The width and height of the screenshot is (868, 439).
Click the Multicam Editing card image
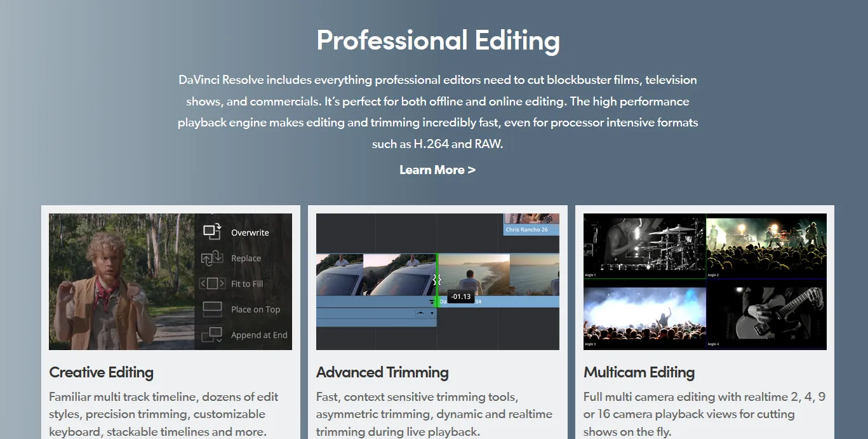coord(705,281)
